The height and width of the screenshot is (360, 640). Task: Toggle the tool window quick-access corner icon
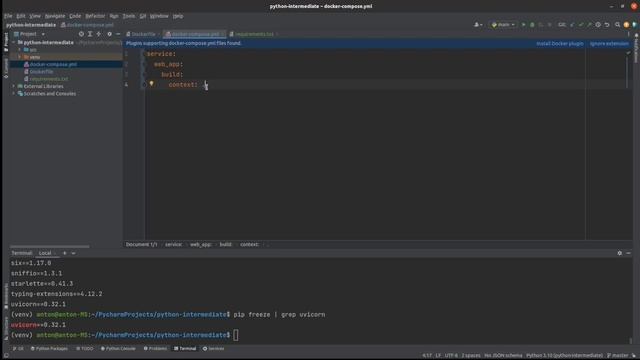[6, 356]
